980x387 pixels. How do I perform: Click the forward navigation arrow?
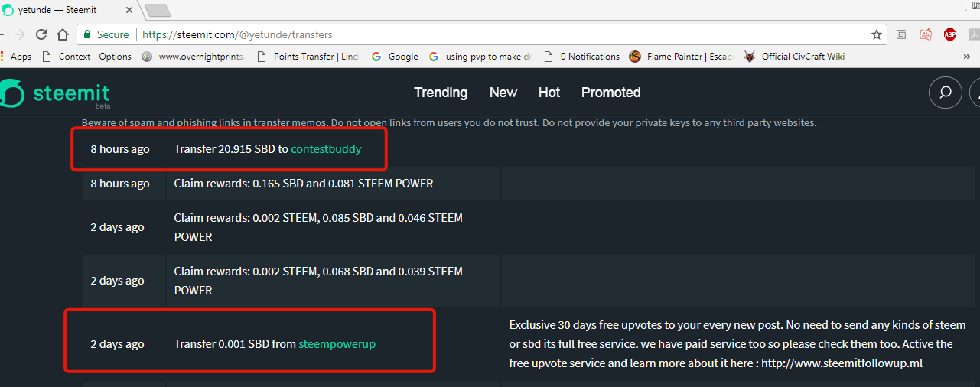pyautogui.click(x=20, y=34)
